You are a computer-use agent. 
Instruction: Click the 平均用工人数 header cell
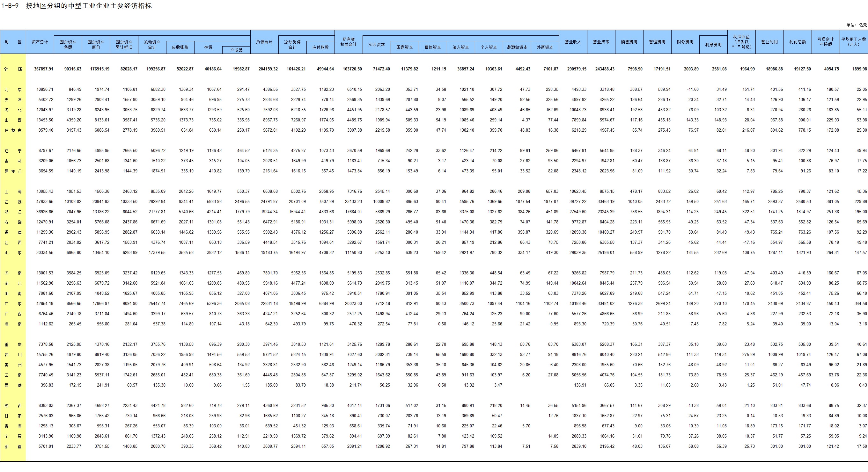coord(854,42)
